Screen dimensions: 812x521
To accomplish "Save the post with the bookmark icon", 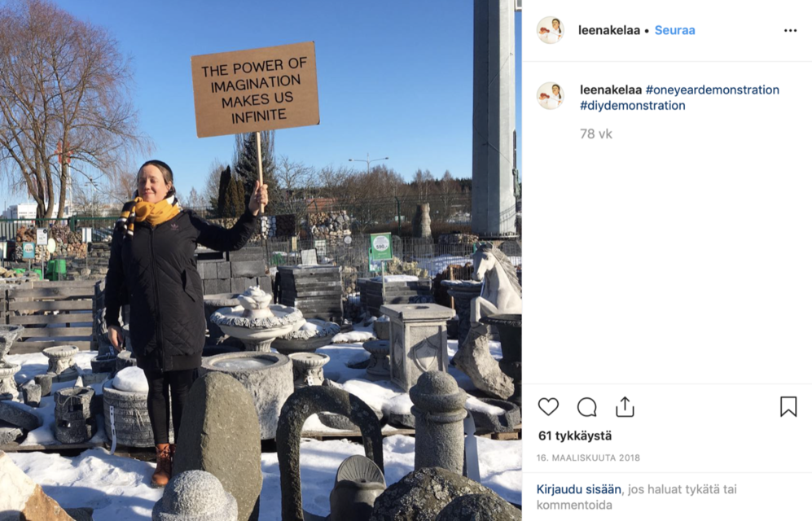I will pos(788,407).
